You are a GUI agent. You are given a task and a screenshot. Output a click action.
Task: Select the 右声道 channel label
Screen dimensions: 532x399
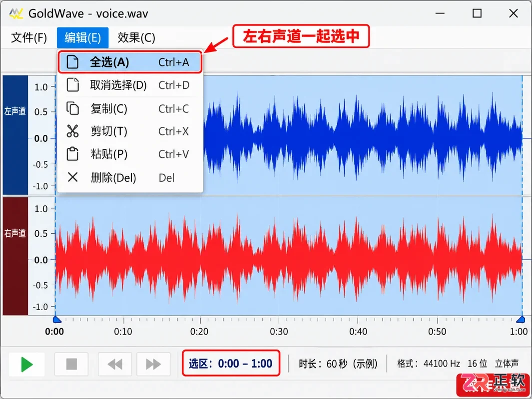[15, 233]
